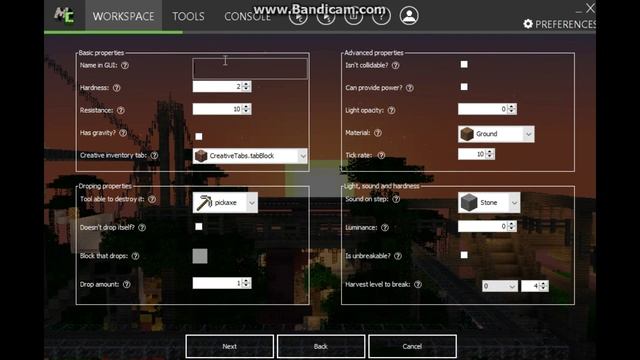The image size is (640, 360).
Task: Open the pickaxe tool dropdown
Action: 225,202
